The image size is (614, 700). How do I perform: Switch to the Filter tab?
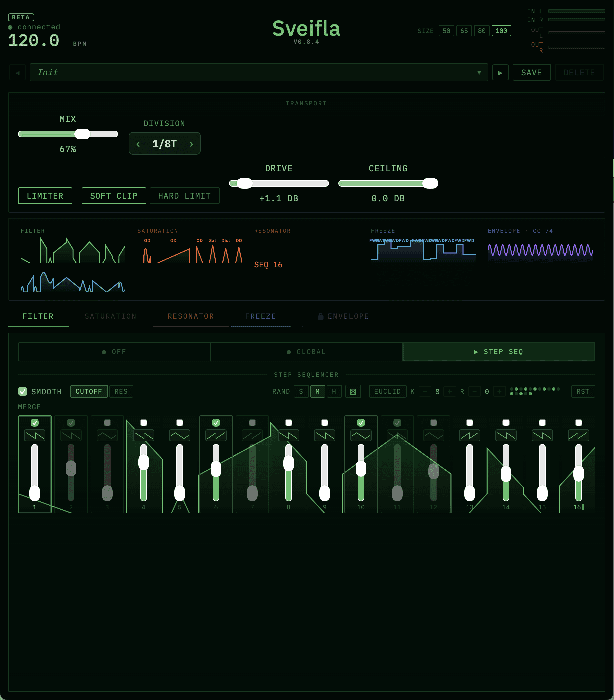pos(38,316)
